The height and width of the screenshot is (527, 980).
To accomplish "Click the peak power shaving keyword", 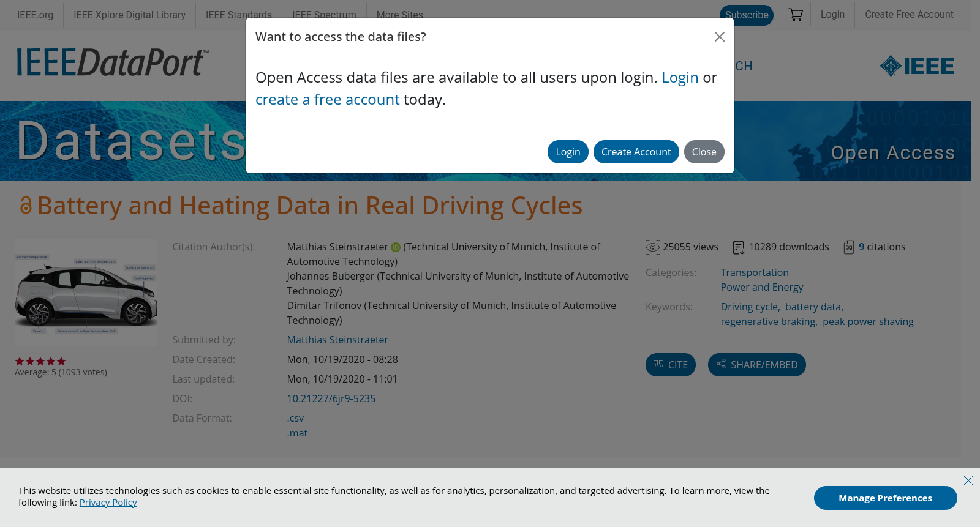I will (x=868, y=321).
